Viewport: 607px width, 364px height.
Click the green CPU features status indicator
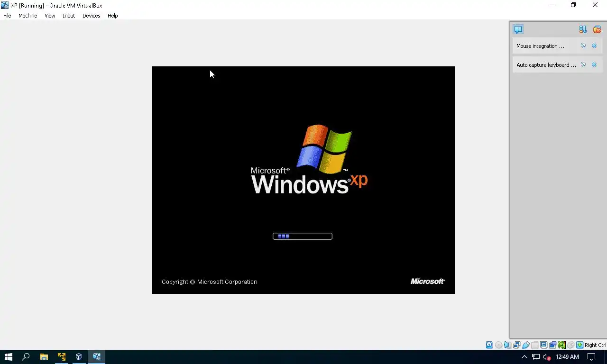[562, 345]
